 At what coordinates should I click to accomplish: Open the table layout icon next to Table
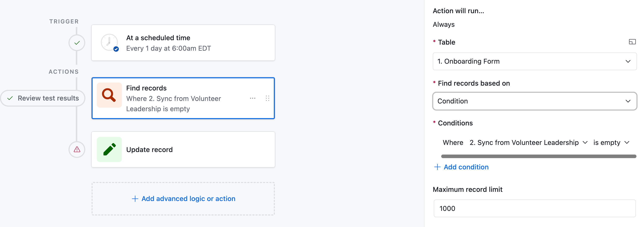coord(632,42)
